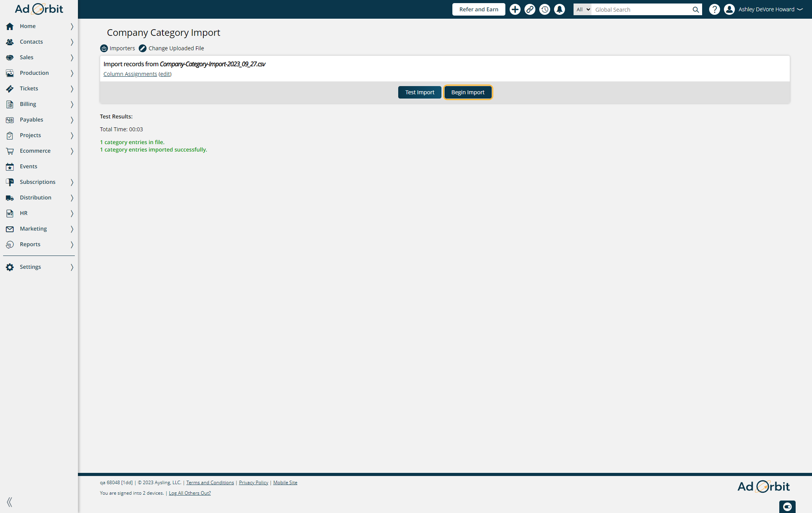Click the Projects clipboard icon
The height and width of the screenshot is (513, 812).
(x=10, y=136)
